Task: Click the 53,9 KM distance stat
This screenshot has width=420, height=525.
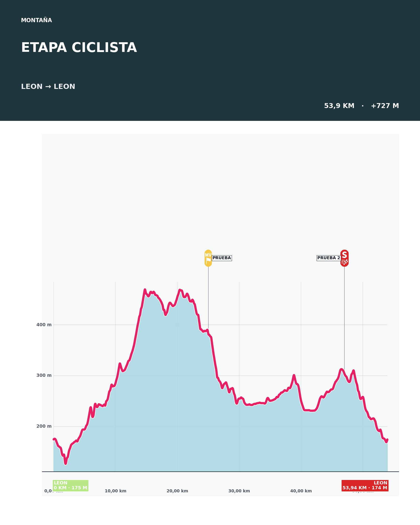Action: pyautogui.click(x=339, y=106)
